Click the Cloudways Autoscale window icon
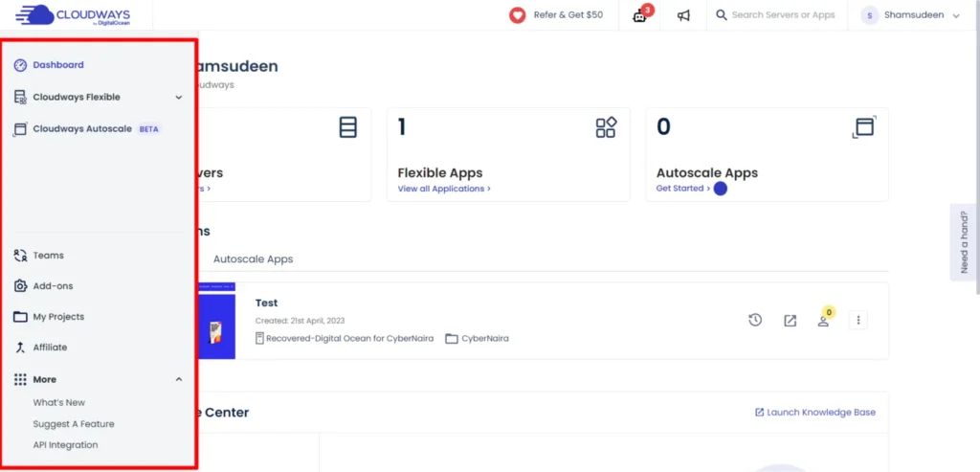Image resolution: width=980 pixels, height=472 pixels. coord(21,129)
